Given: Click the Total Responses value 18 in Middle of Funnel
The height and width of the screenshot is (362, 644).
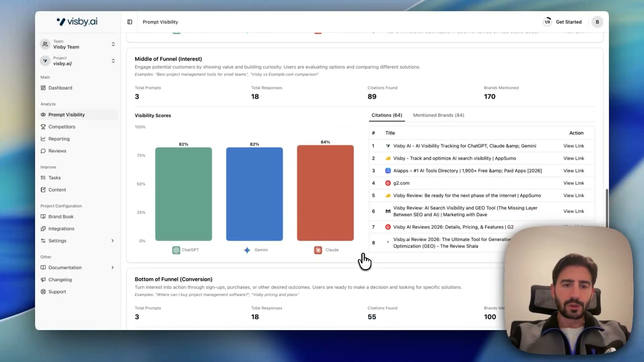Looking at the screenshot, I should click(x=255, y=97).
